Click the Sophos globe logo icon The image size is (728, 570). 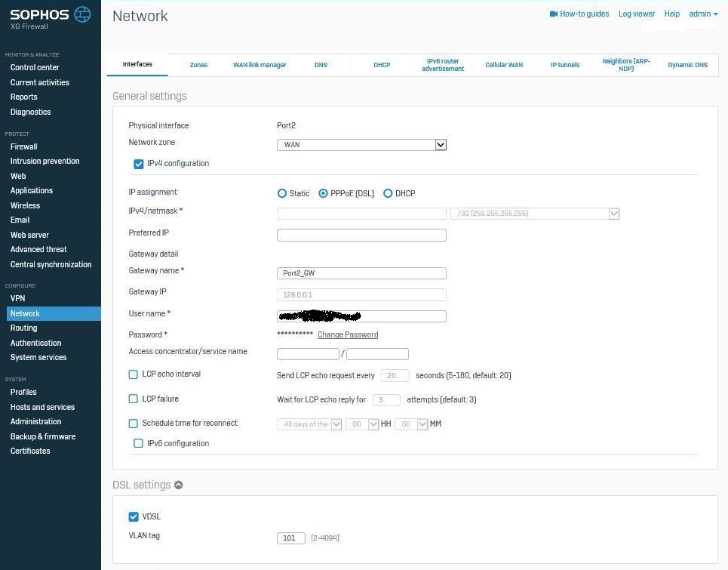coord(82,14)
